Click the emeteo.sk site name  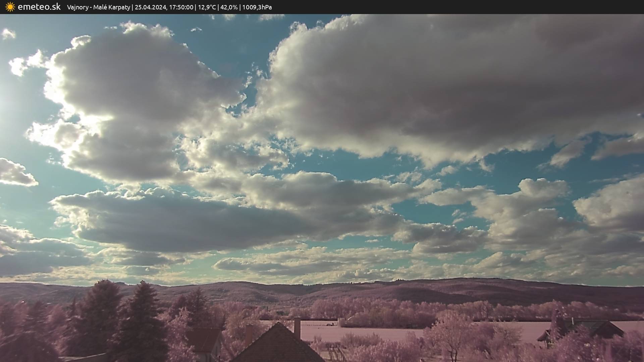coord(39,7)
